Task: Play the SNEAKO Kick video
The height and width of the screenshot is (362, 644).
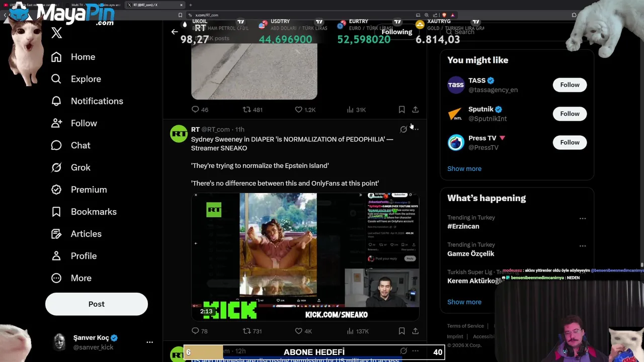Action: [x=305, y=257]
